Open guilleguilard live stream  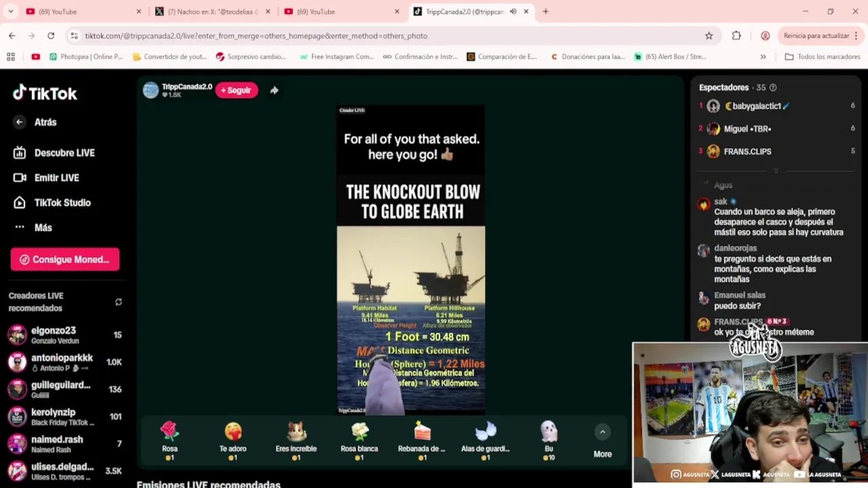point(64,389)
